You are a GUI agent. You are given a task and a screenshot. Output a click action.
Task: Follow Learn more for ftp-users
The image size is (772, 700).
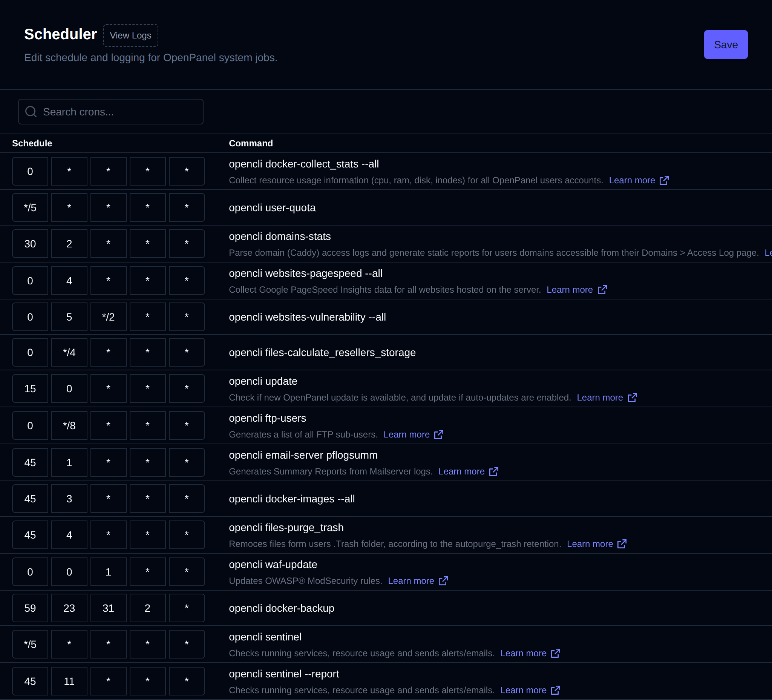pyautogui.click(x=406, y=434)
